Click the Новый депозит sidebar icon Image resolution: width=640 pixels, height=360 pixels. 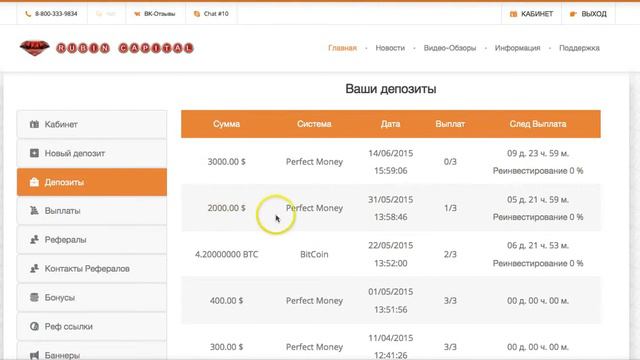click(34, 153)
